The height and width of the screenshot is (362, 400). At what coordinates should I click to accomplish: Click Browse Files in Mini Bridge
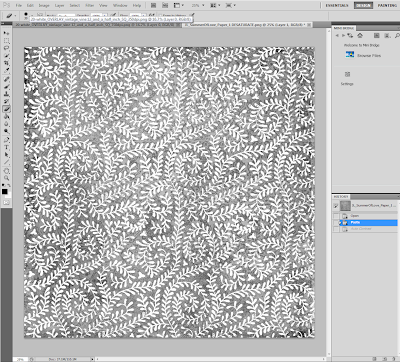pos(369,56)
